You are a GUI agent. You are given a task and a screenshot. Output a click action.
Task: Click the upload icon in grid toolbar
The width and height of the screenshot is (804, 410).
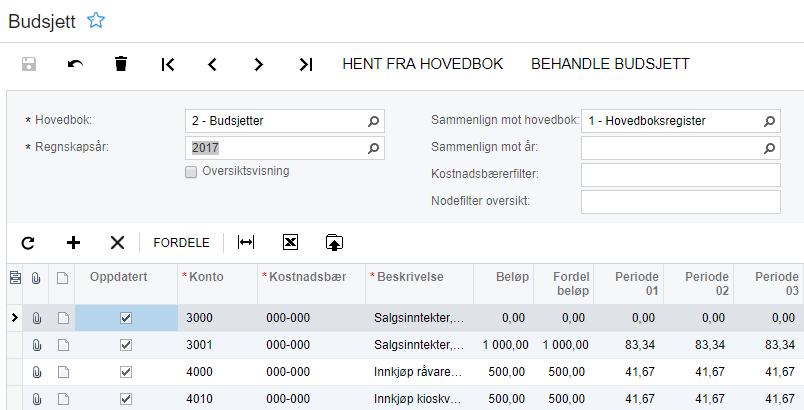(334, 242)
